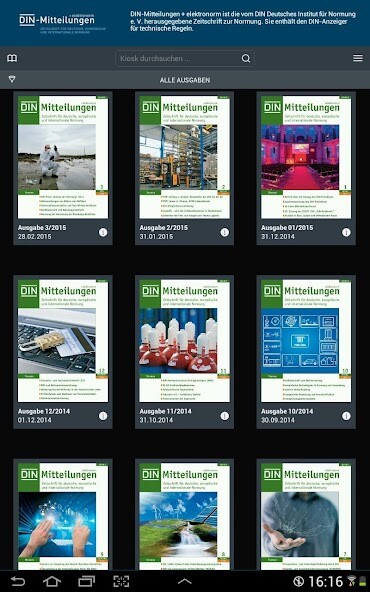Show info for Ausgabe 3/2015
This screenshot has width=370, height=592.
point(103,232)
